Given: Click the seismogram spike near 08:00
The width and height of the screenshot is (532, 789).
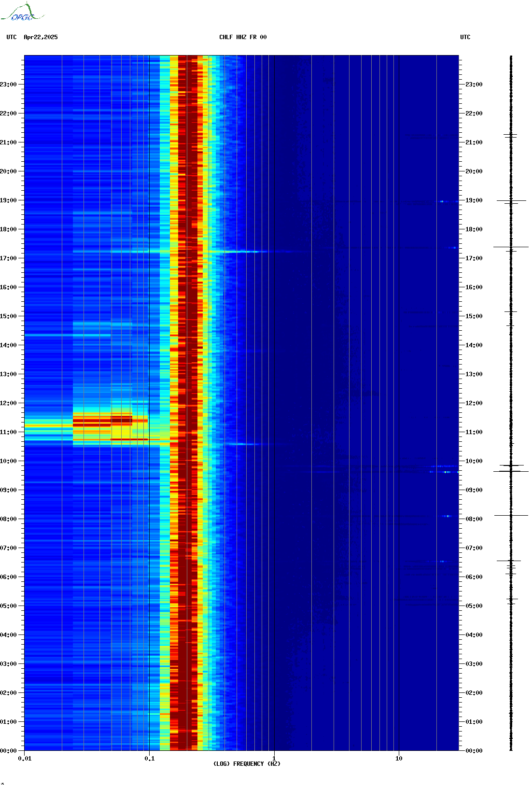Looking at the screenshot, I should pyautogui.click(x=511, y=516).
